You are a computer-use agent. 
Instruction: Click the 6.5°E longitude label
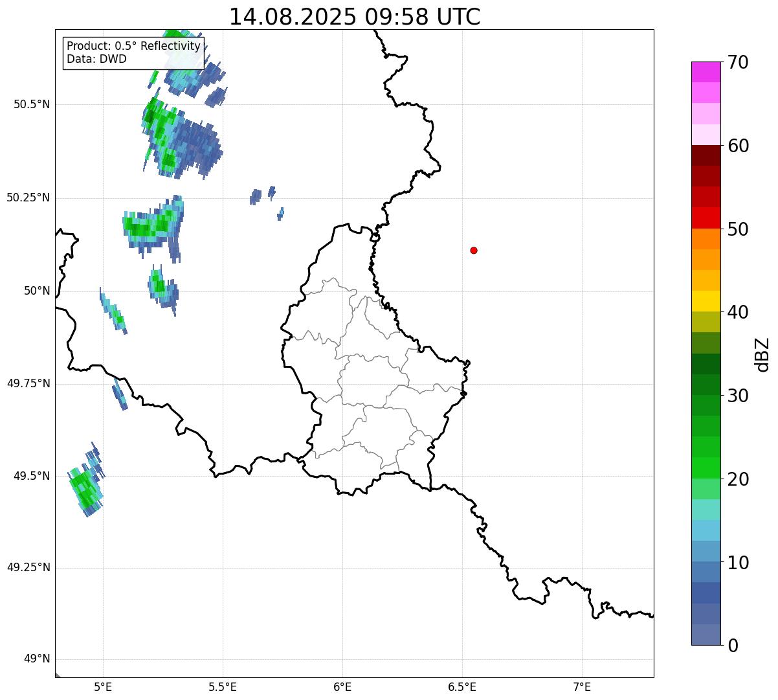click(462, 687)
